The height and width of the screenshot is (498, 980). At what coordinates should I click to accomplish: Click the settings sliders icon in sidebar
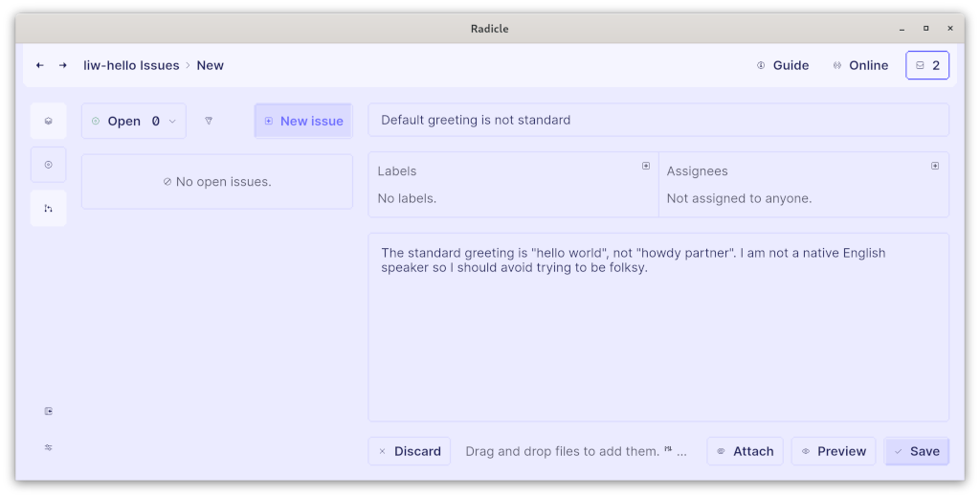(49, 448)
